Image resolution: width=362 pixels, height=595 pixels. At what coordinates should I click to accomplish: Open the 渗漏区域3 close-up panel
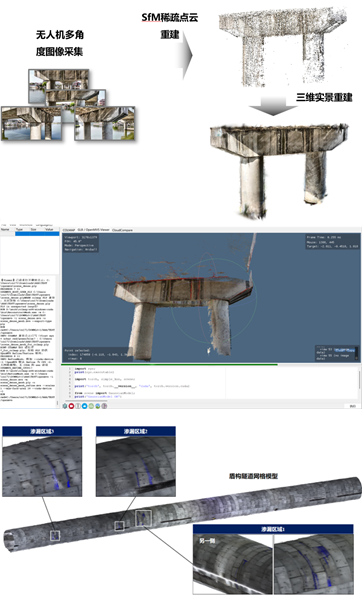pos(42,461)
